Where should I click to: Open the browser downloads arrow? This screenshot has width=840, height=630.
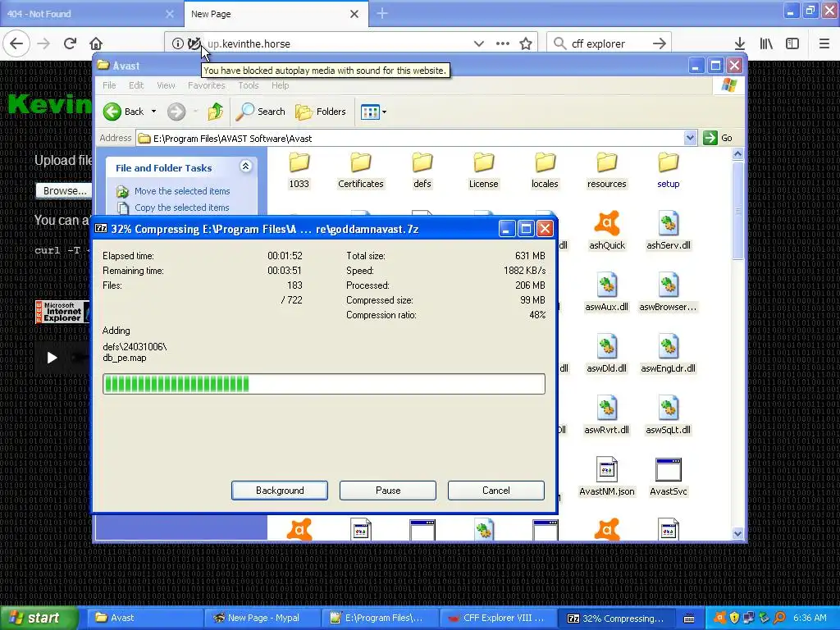point(740,44)
